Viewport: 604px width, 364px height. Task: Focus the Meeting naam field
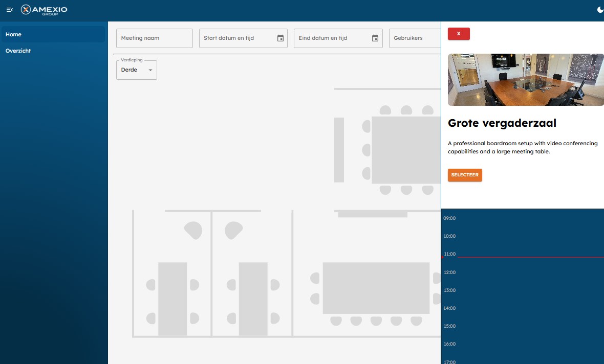[x=155, y=38]
